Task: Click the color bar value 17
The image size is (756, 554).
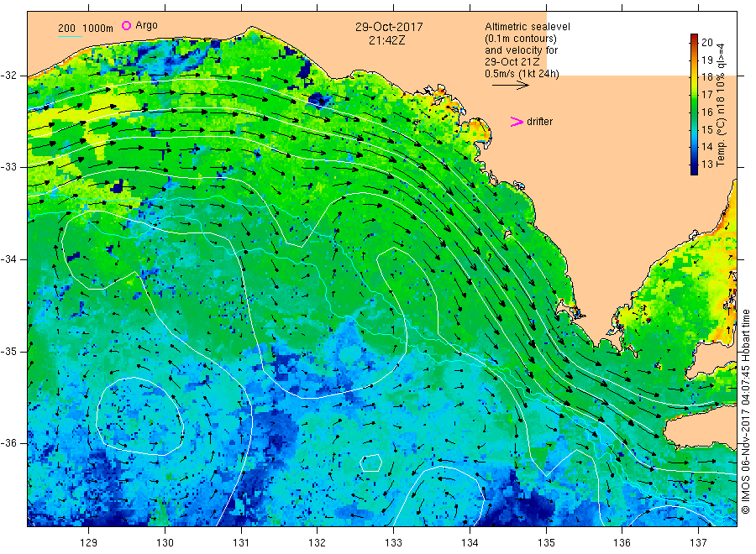Action: coord(707,94)
